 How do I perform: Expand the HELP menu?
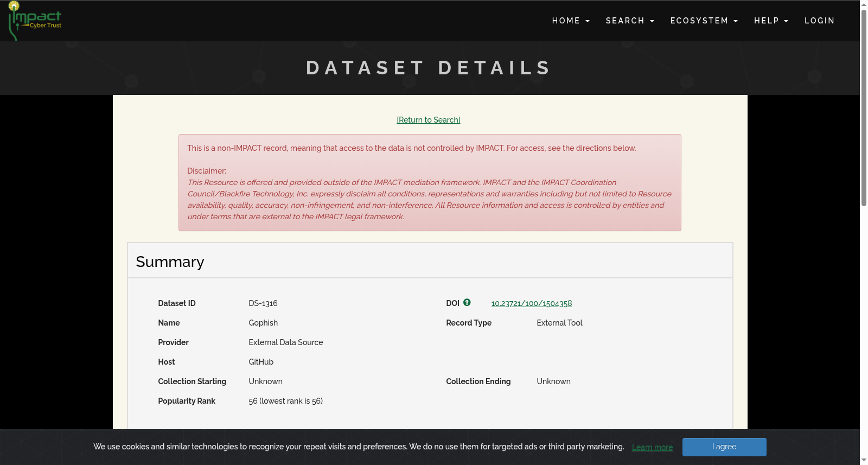(771, 21)
